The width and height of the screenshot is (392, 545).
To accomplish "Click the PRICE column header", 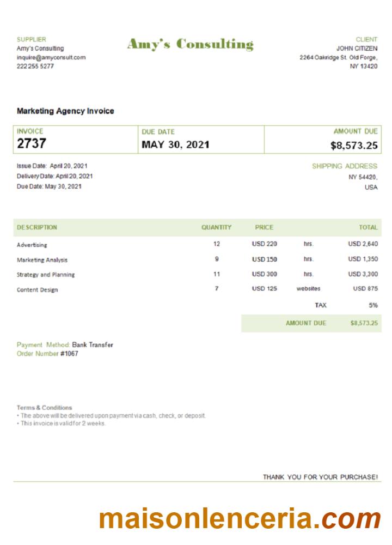I will [x=264, y=227].
